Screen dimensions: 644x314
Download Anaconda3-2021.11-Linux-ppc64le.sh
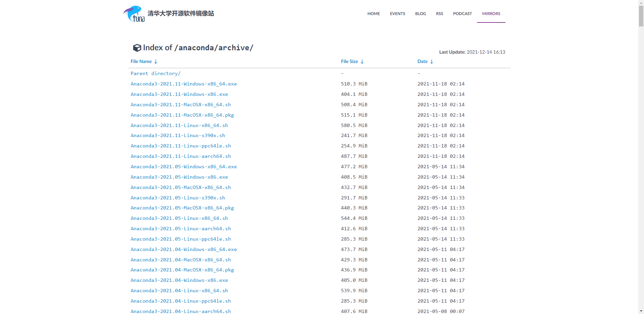[181, 146]
